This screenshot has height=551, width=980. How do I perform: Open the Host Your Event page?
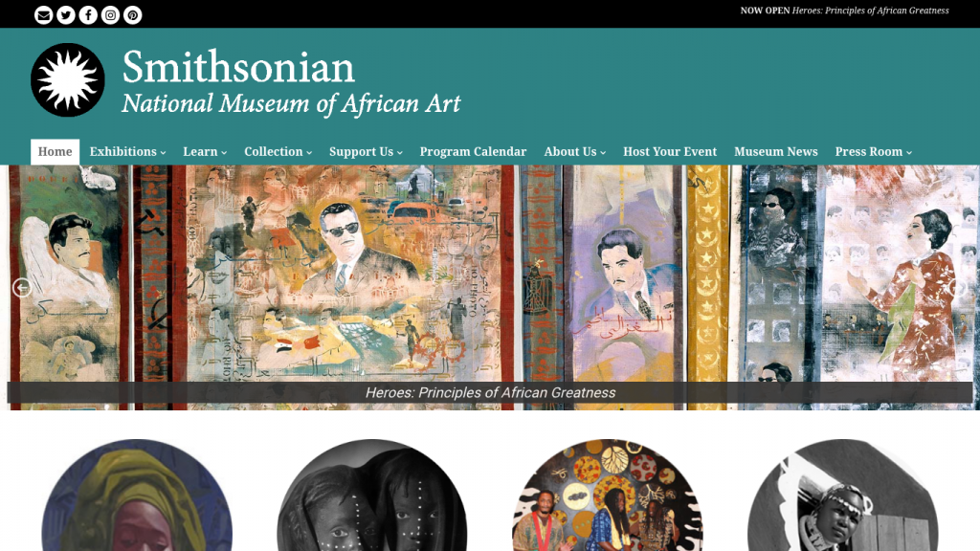(670, 152)
